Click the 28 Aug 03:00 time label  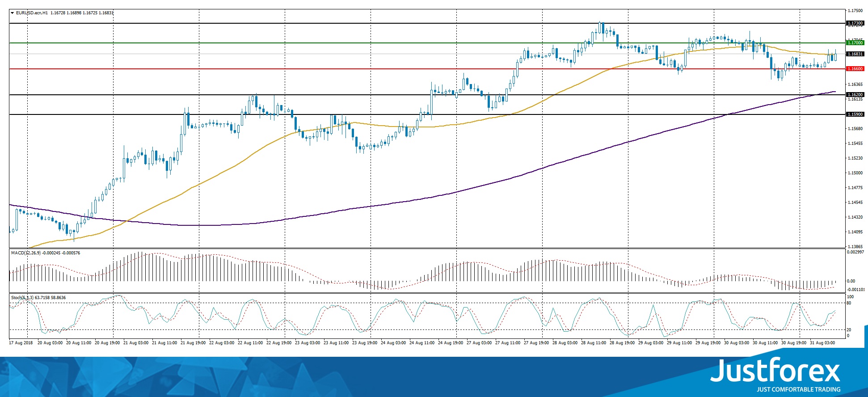[565, 343]
